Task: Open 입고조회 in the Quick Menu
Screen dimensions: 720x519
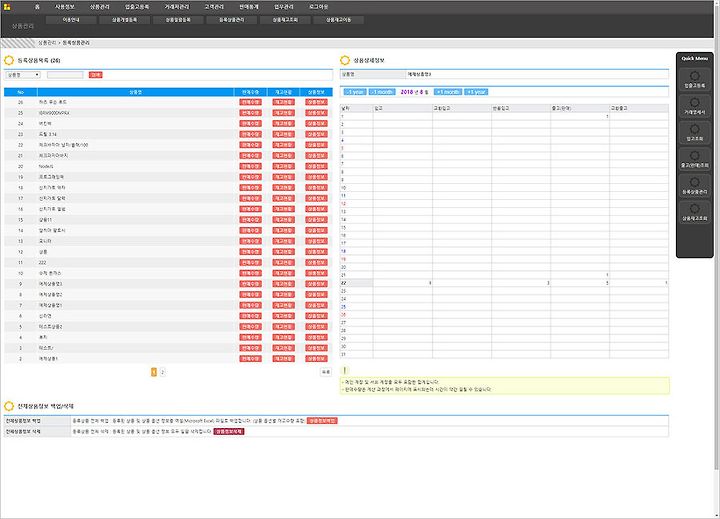Action: pyautogui.click(x=694, y=133)
